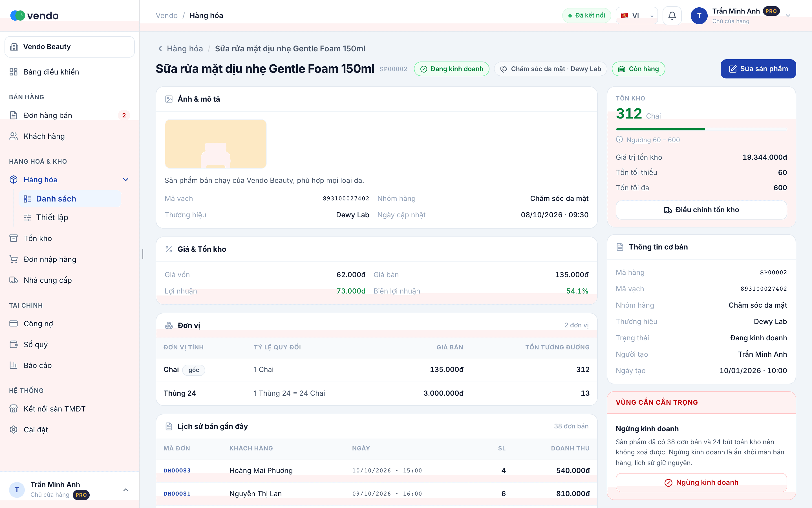Click the Thùng 24 unit row

point(376,393)
